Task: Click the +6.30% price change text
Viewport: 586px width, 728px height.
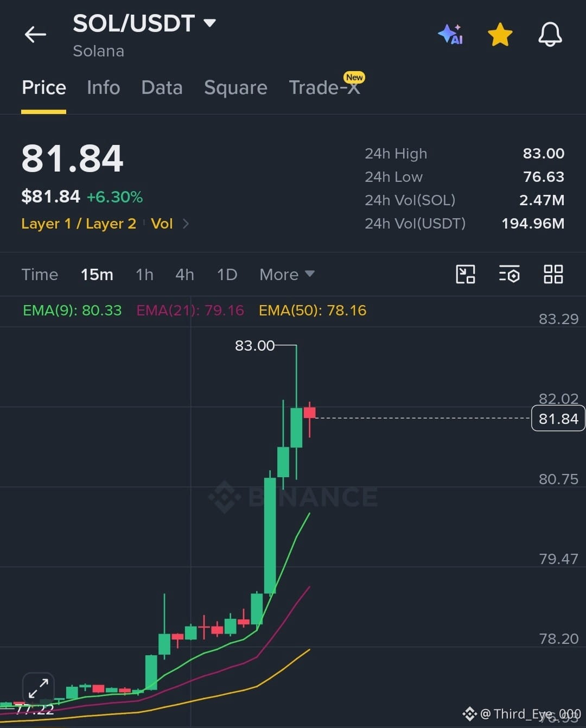Action: point(114,197)
